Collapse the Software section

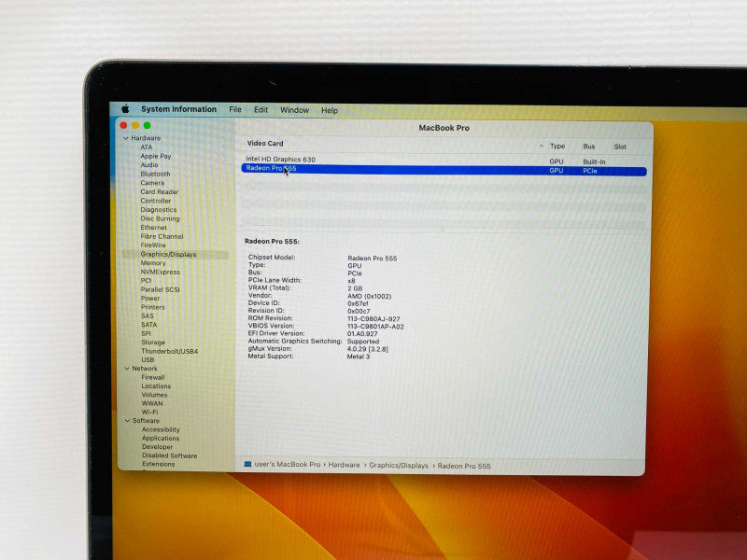[x=127, y=421]
